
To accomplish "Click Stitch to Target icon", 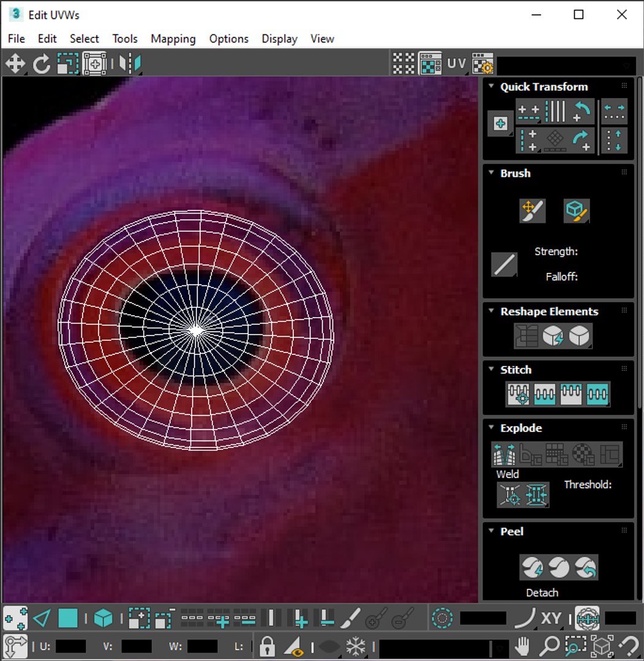I will point(519,394).
